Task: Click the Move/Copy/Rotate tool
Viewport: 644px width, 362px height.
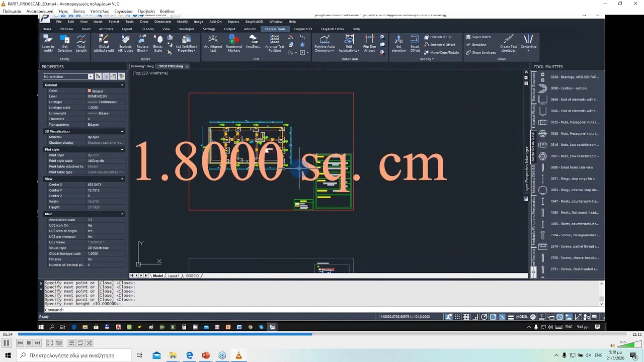Action: point(441,52)
